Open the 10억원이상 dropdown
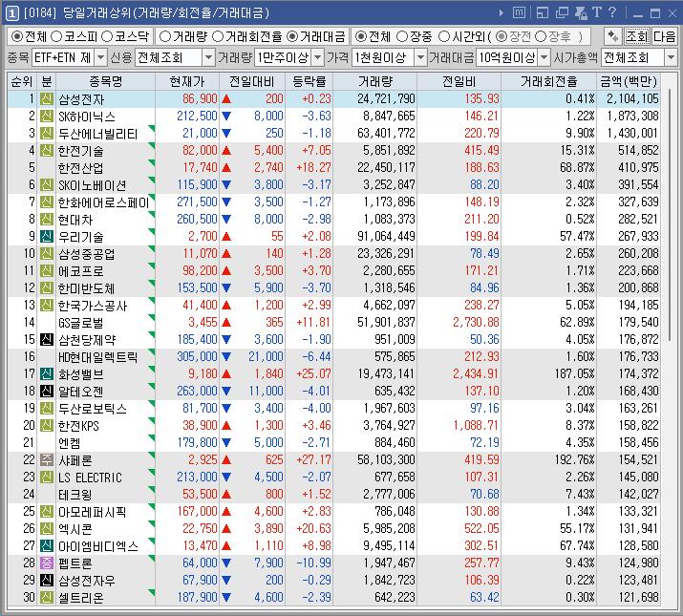The width and height of the screenshot is (683, 616). pyautogui.click(x=544, y=57)
